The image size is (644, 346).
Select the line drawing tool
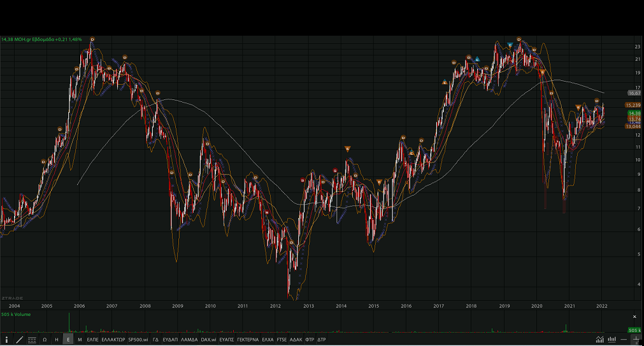click(x=19, y=340)
